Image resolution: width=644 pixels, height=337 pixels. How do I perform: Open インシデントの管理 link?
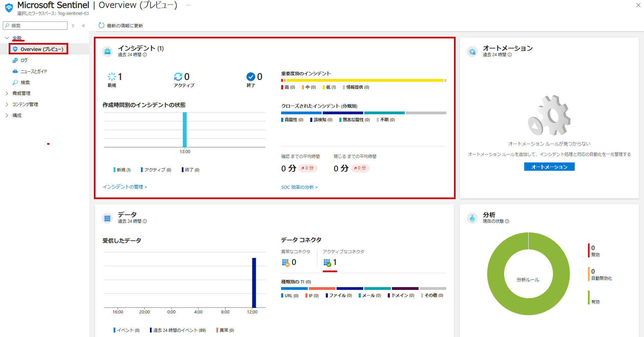(125, 187)
